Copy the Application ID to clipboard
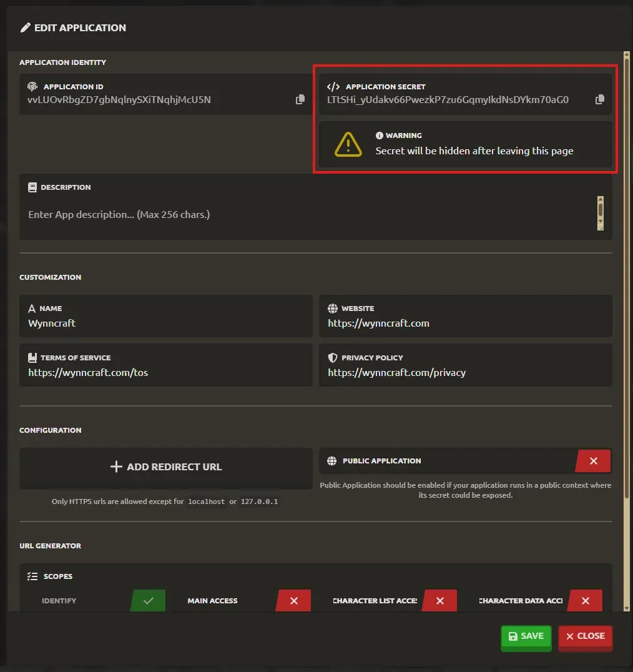 pyautogui.click(x=300, y=99)
